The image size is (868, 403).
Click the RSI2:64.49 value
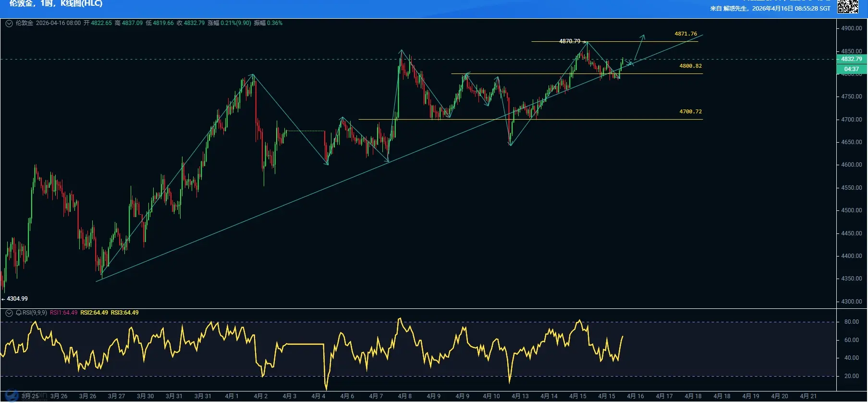94,313
